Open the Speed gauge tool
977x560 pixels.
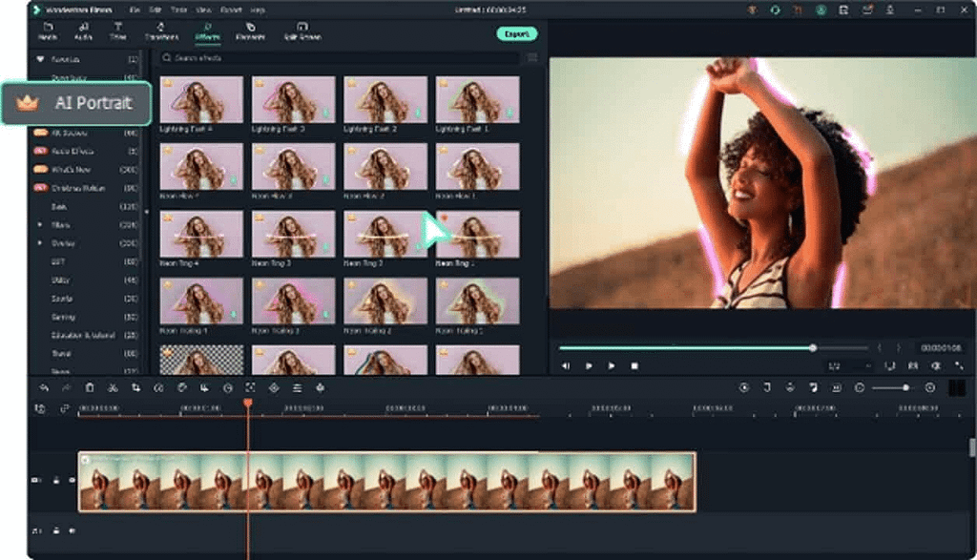pos(159,388)
